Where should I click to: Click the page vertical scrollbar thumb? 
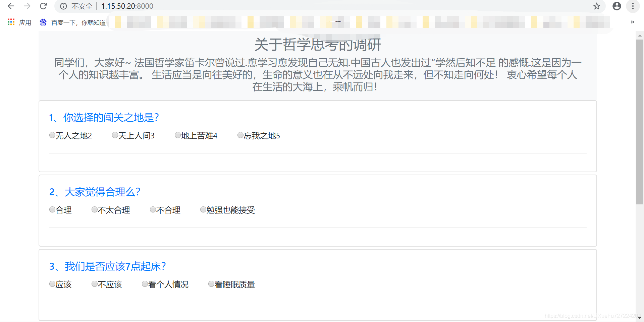point(640,122)
